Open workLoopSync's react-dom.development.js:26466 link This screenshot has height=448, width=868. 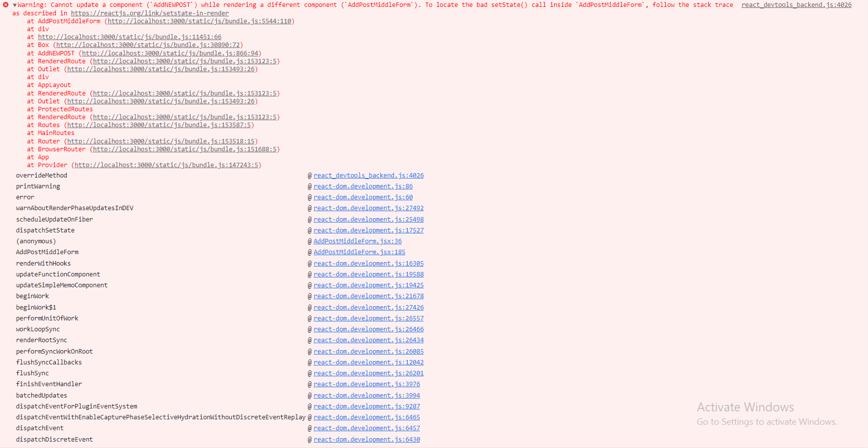pyautogui.click(x=369, y=329)
